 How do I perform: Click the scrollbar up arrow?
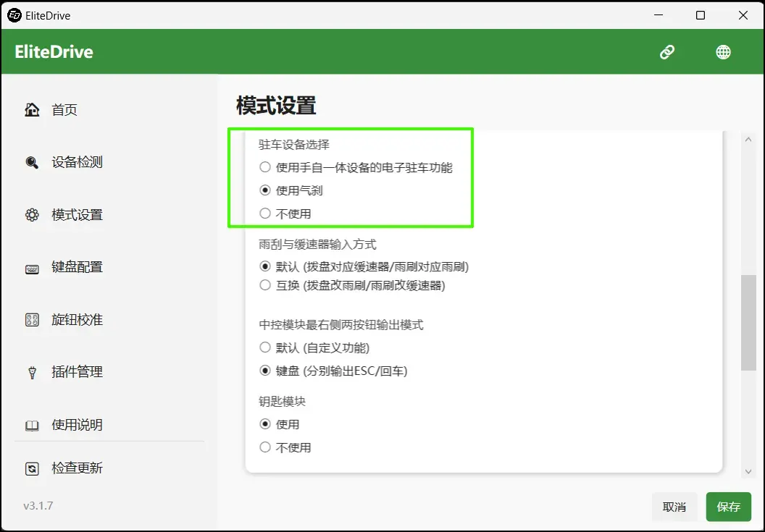(748, 140)
